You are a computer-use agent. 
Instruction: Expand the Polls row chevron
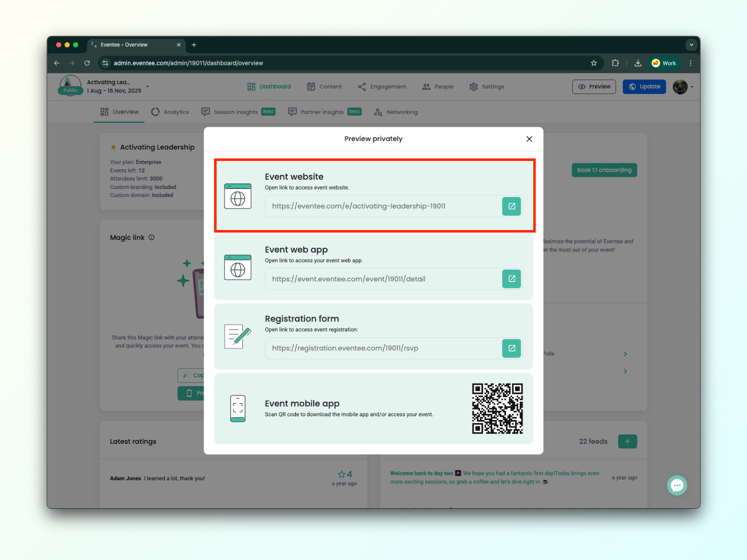click(625, 354)
